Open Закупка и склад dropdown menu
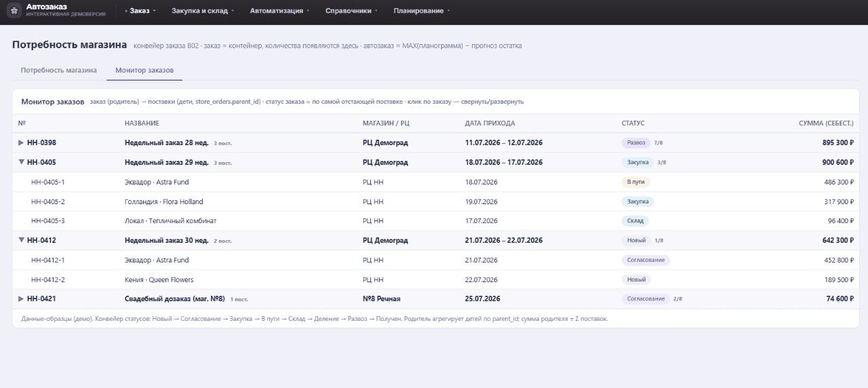The width and height of the screenshot is (868, 388). (x=203, y=11)
